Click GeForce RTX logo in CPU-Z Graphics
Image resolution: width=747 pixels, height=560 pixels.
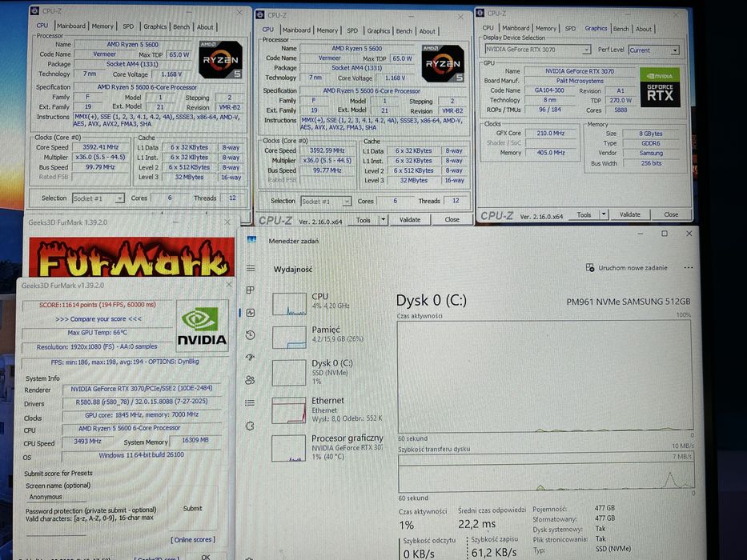[x=660, y=88]
